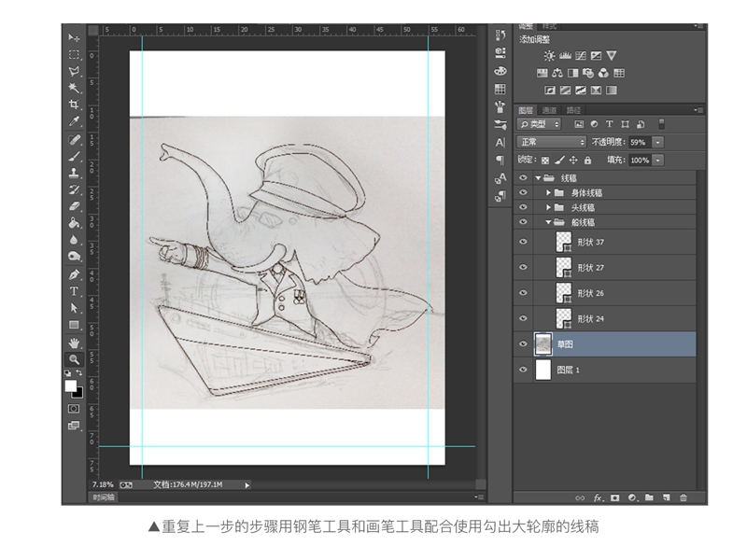Select the Brush tool
The height and width of the screenshot is (560, 747).
74,156
